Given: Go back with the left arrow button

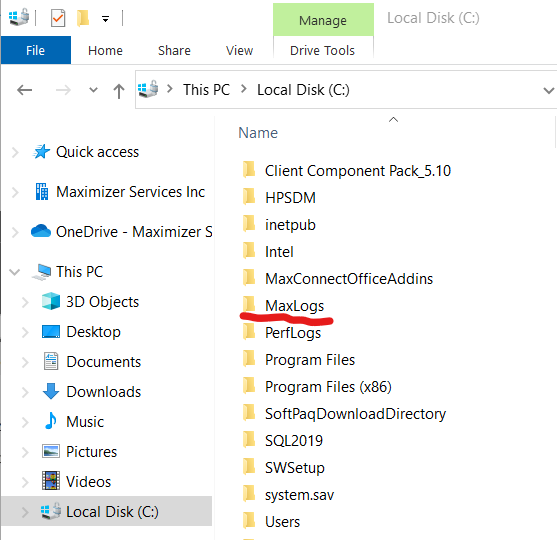Looking at the screenshot, I should pos(25,90).
